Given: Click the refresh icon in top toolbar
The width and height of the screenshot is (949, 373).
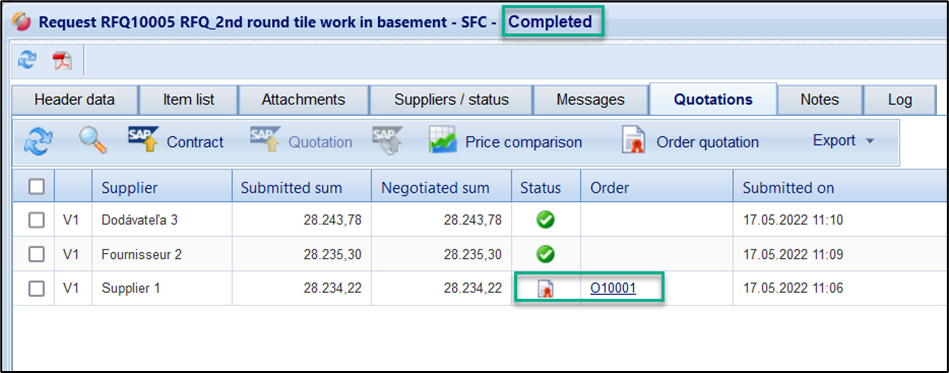Looking at the screenshot, I should pos(27,59).
